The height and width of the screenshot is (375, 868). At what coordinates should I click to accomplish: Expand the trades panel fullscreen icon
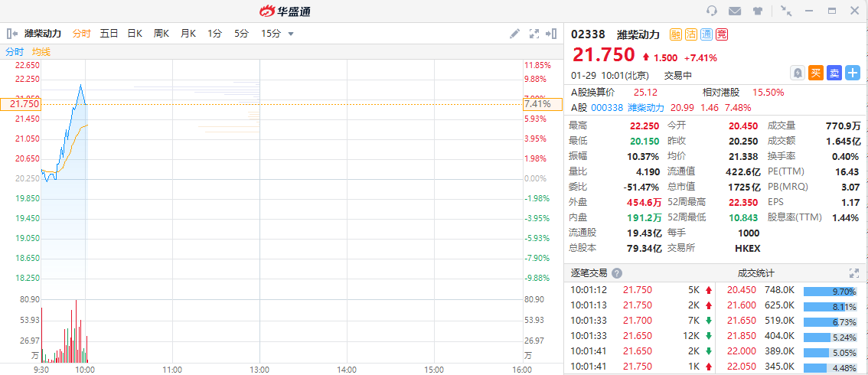point(853,273)
